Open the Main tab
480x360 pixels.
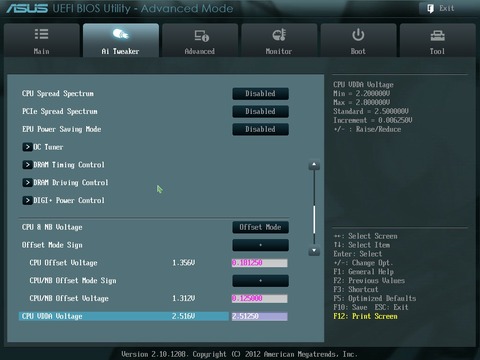[x=42, y=40]
